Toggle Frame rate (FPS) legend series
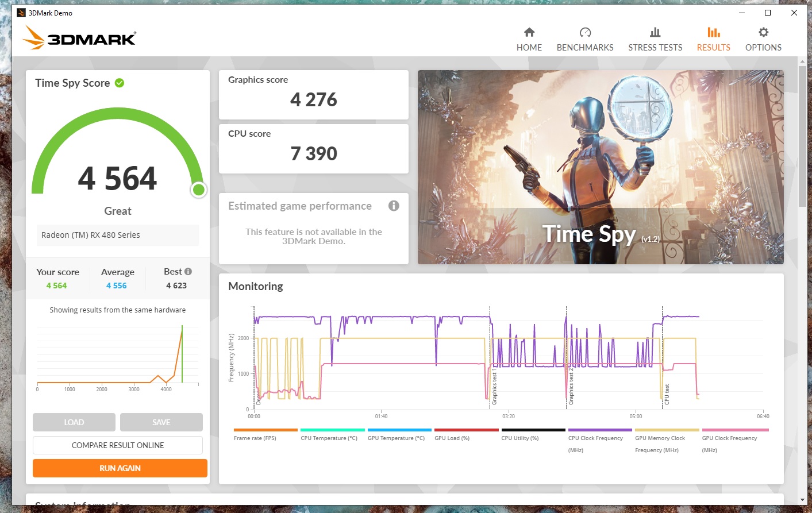This screenshot has width=812, height=513. click(x=265, y=430)
